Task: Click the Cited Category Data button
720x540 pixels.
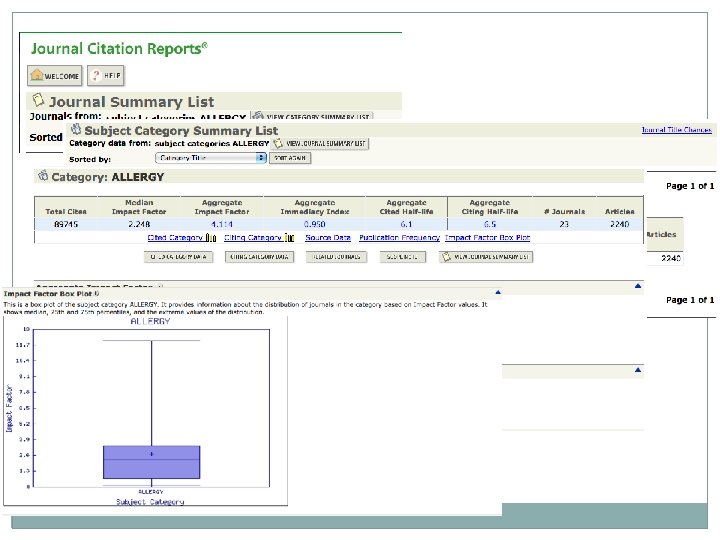Action: click(179, 257)
